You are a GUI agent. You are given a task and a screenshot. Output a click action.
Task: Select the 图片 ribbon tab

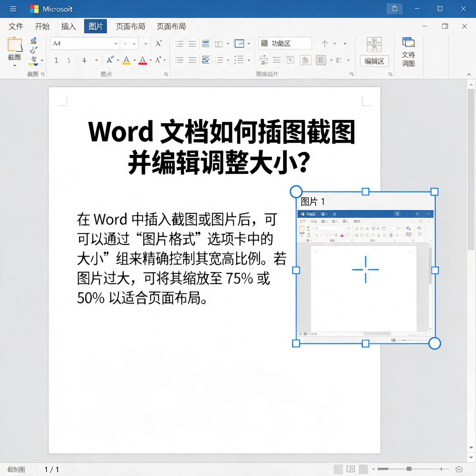click(95, 26)
